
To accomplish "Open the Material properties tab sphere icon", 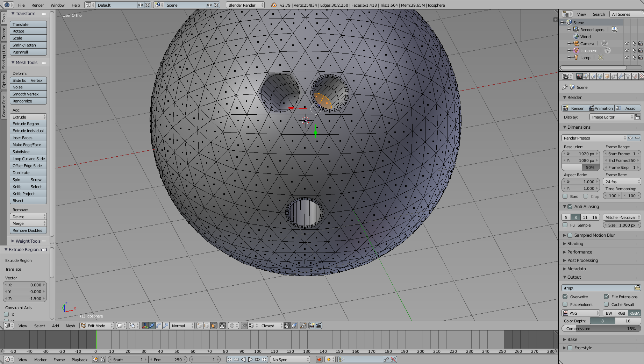I will [635, 76].
